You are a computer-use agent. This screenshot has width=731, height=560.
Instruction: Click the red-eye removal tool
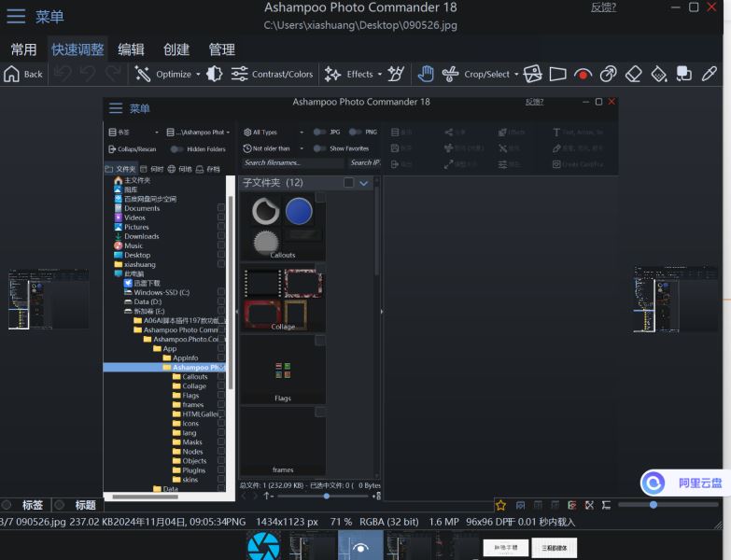coord(583,74)
